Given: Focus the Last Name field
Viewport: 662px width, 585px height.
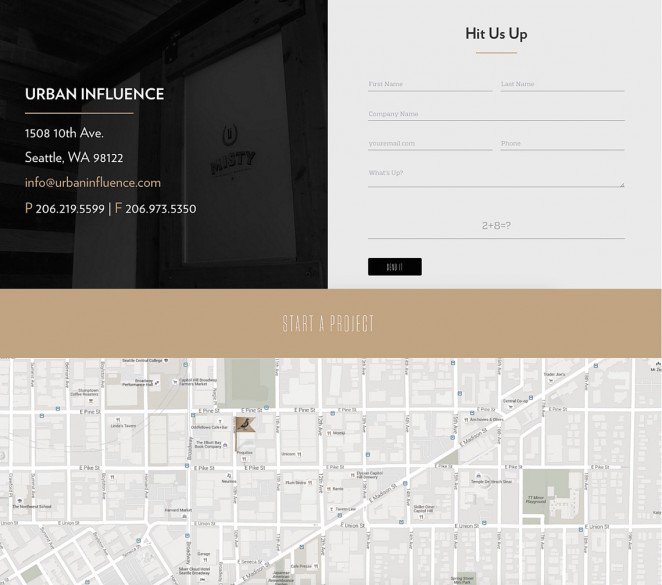Looking at the screenshot, I should point(562,84).
